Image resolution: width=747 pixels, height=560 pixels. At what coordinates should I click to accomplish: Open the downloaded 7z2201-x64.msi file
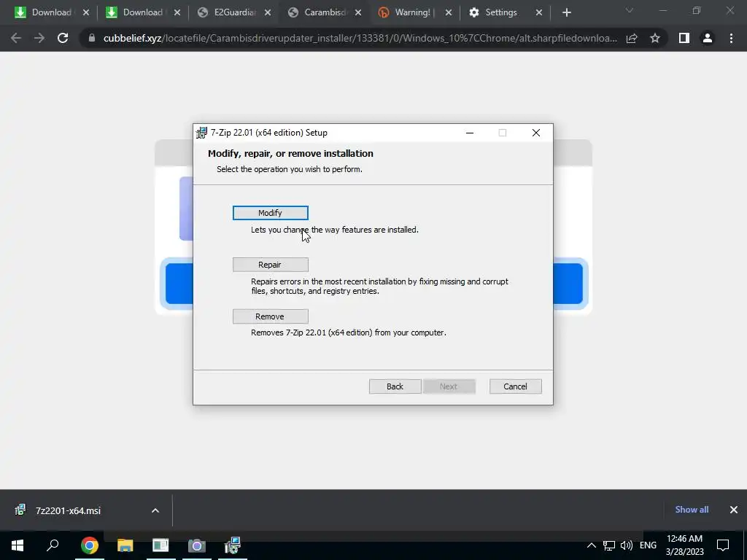coord(68,510)
